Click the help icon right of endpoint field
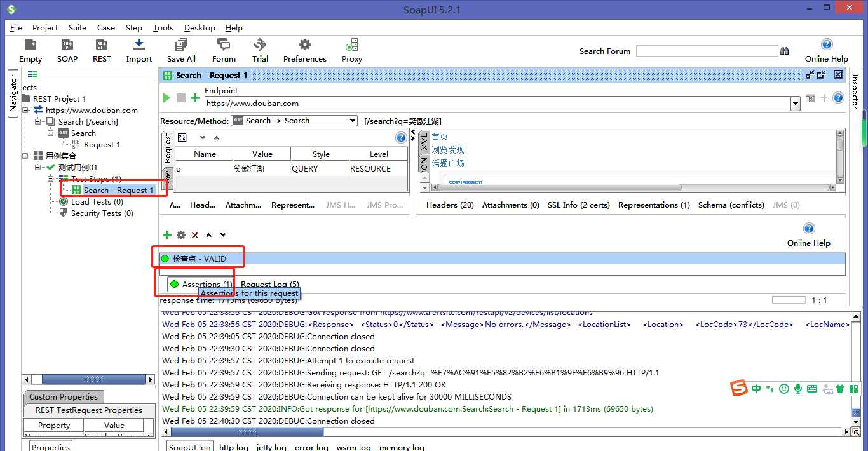The height and width of the screenshot is (451, 868). tap(838, 98)
